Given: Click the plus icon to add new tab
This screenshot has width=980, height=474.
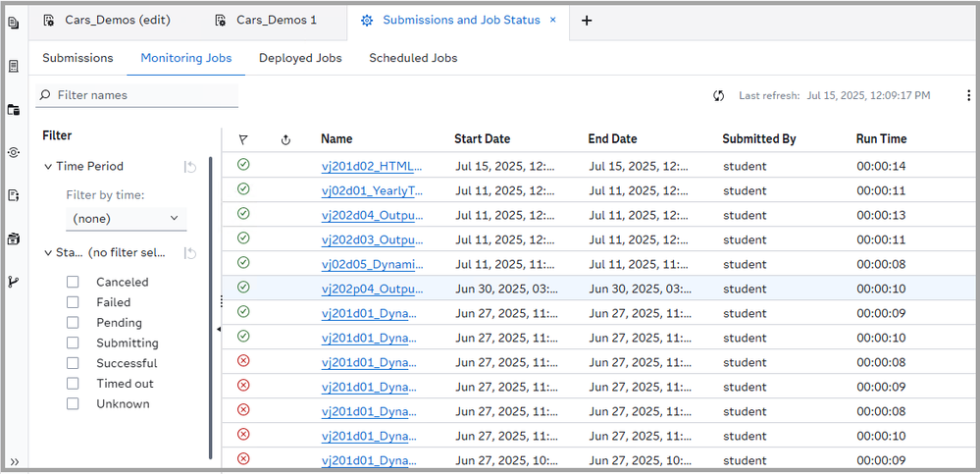Looking at the screenshot, I should pos(587,21).
